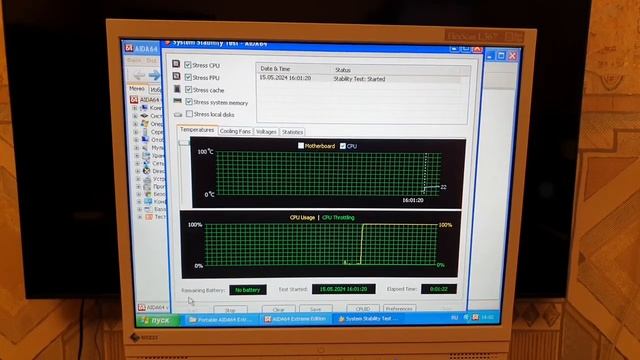Click the local disks drive icon
Viewport: 640px width, 360px height.
pyautogui.click(x=178, y=115)
